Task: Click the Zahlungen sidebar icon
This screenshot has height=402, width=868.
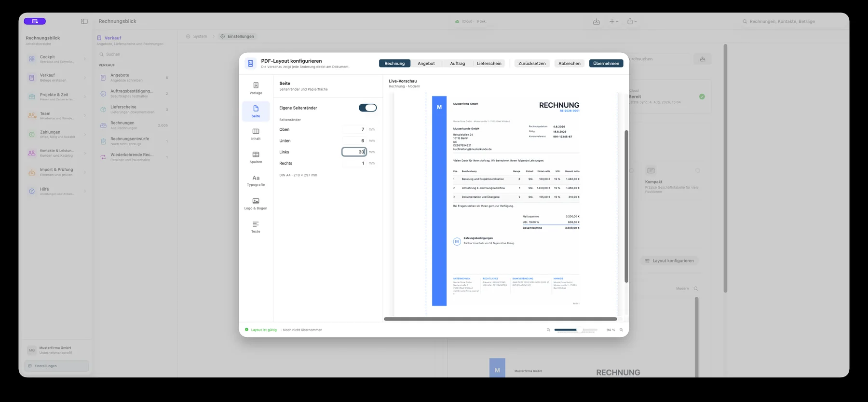Action: tap(32, 134)
